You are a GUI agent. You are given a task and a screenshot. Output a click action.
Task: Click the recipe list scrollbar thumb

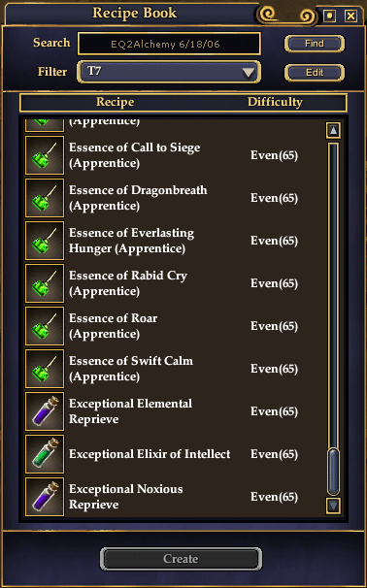point(333,472)
